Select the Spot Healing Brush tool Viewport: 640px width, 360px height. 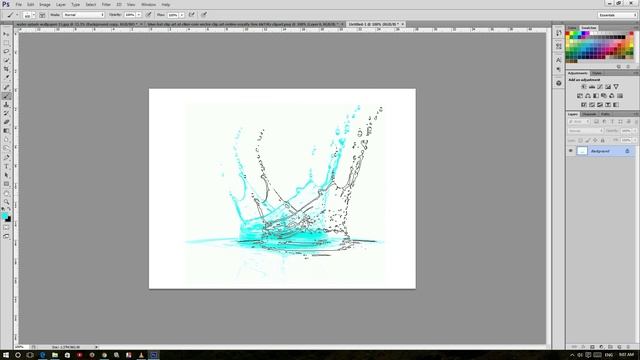pos(6,87)
